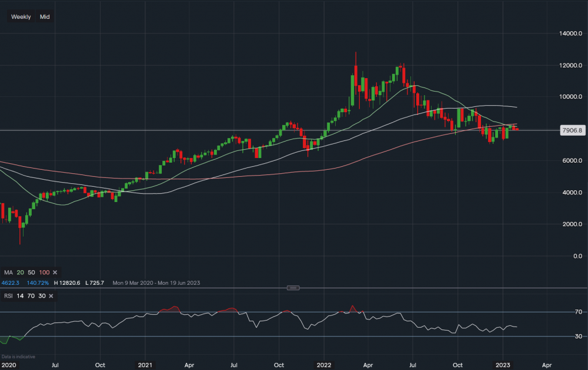Click the RSI period value 14

(x=21, y=296)
